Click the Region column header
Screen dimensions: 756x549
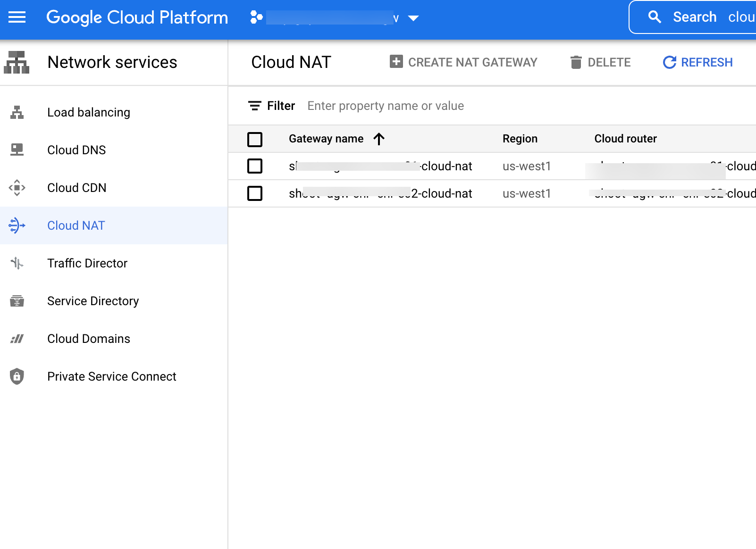pos(520,139)
